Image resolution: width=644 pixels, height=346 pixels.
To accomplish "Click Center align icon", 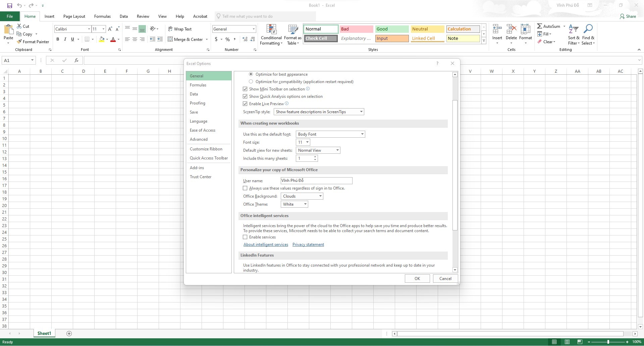I will tap(135, 39).
